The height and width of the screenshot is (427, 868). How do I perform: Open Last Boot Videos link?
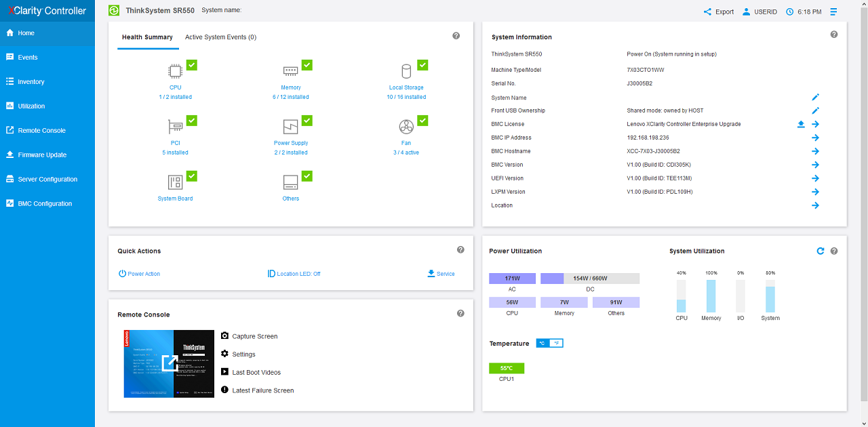[256, 372]
